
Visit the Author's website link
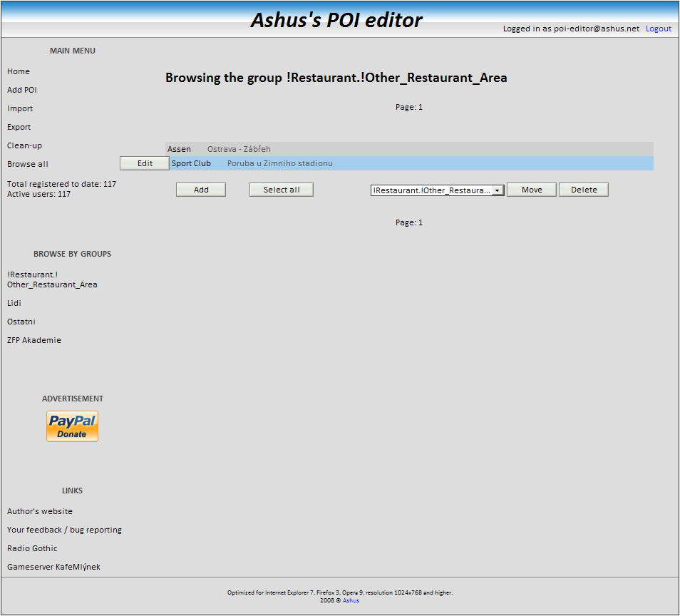point(40,511)
